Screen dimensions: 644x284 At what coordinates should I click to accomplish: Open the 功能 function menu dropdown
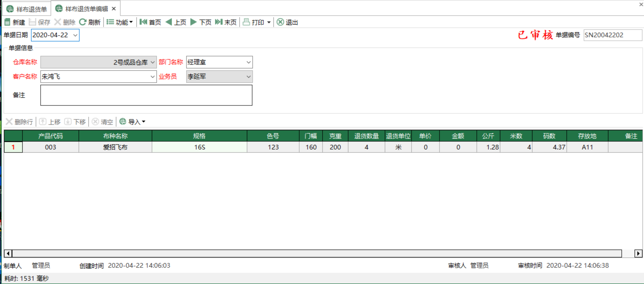120,22
